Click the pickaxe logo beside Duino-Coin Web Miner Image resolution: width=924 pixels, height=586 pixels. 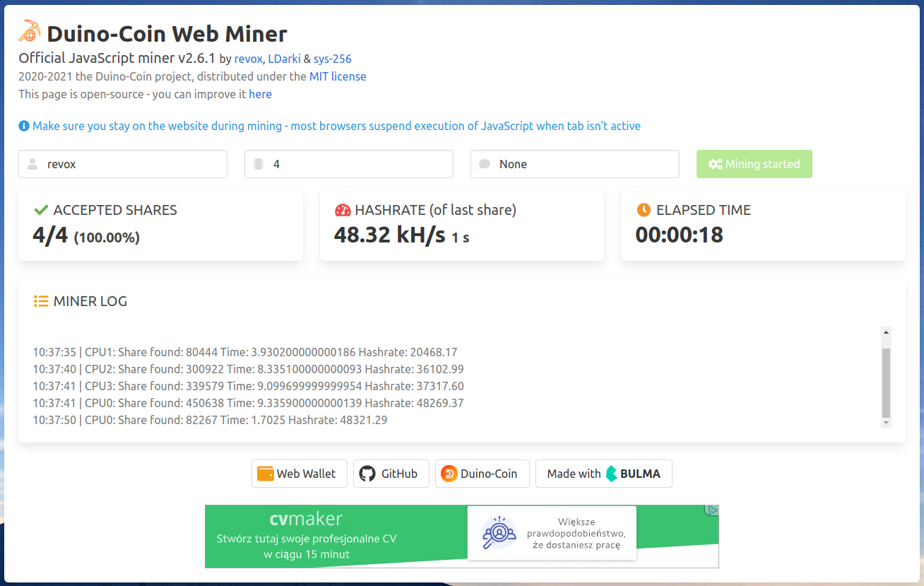pyautogui.click(x=30, y=31)
